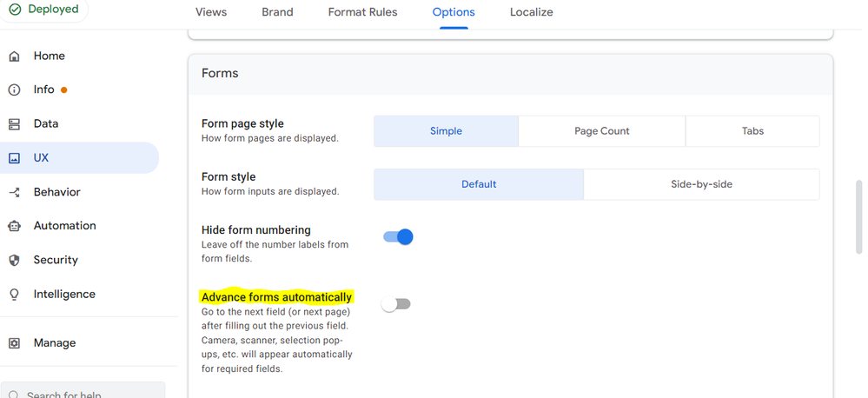Click the 'Hide form numbering' label
Image resolution: width=868 pixels, height=398 pixels.
(255, 229)
